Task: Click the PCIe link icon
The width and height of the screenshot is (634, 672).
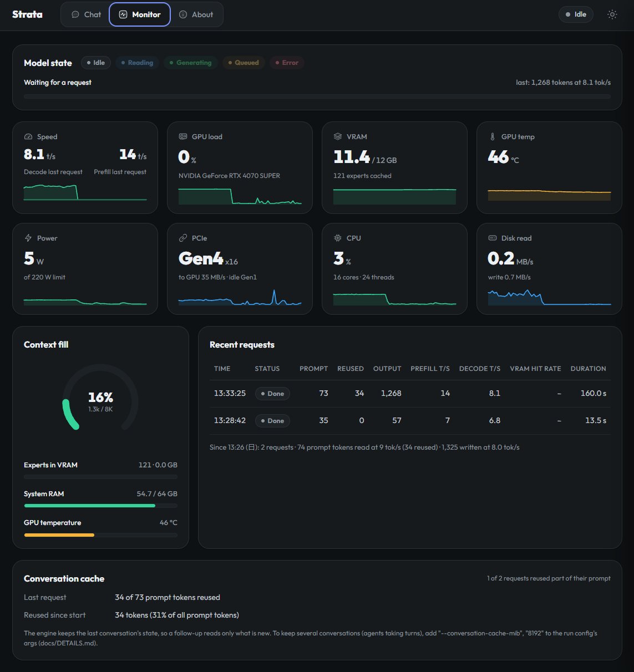Action: tap(183, 238)
